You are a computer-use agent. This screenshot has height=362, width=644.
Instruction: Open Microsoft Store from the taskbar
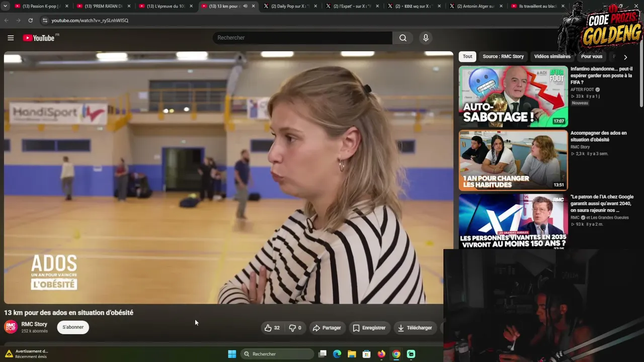pyautogui.click(x=367, y=354)
